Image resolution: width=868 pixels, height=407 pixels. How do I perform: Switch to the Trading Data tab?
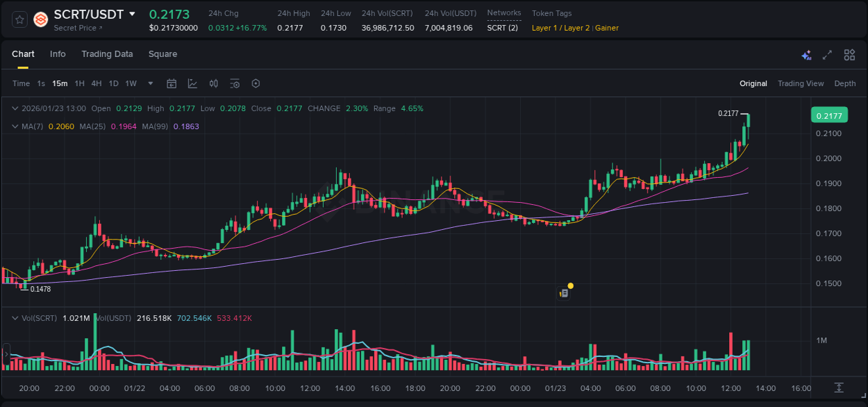pos(107,53)
